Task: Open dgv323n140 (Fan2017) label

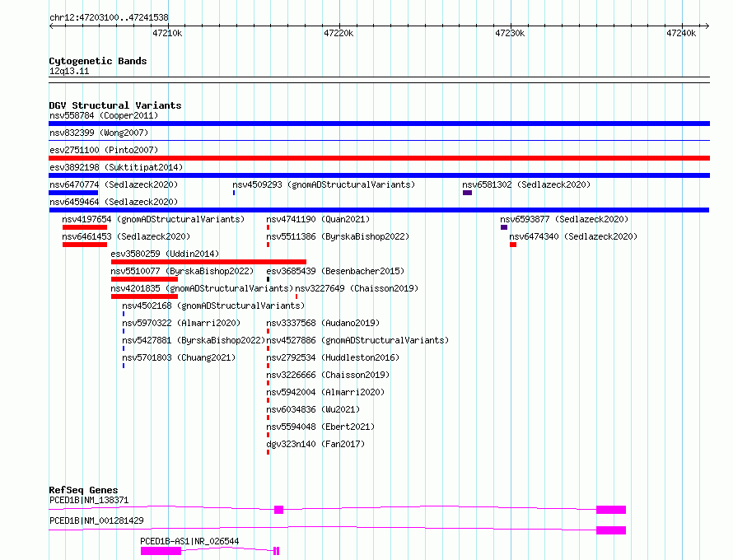Action: [x=315, y=444]
